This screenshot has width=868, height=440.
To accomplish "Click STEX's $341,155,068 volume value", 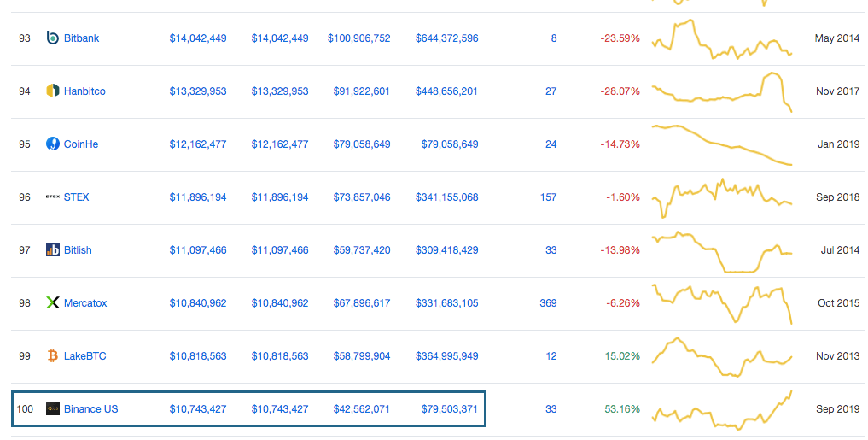I will [446, 197].
